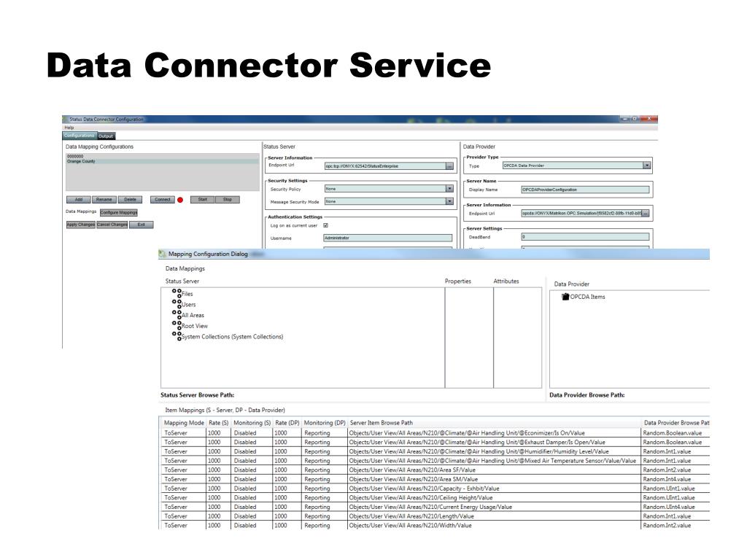Click the DeadBand input field
Image resolution: width=747 pixels, height=560 pixels.
[585, 237]
